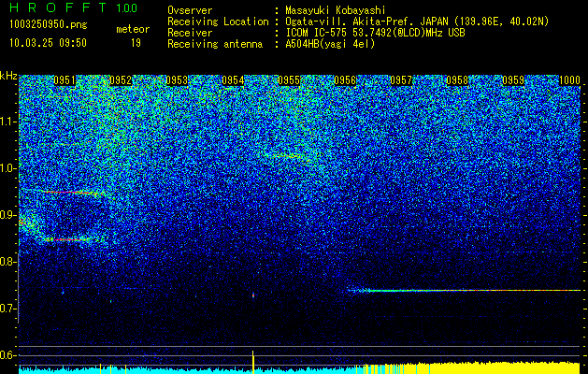Click the 0955 time marker
588x374 pixels.
tap(289, 80)
